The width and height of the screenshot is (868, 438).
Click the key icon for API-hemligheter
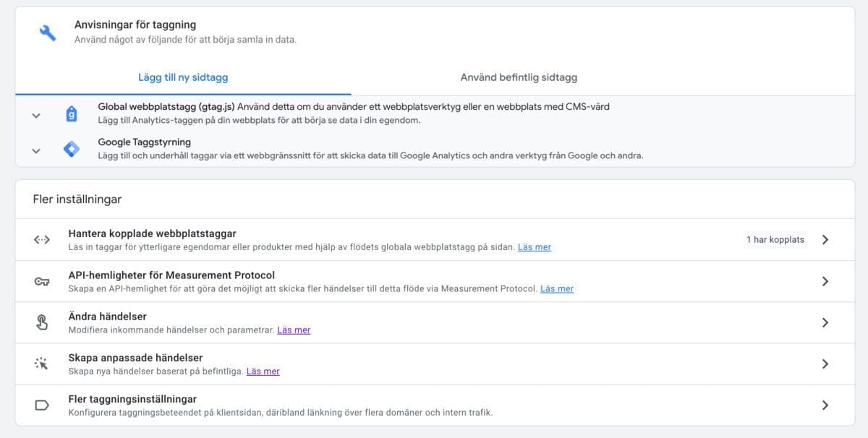coord(42,281)
